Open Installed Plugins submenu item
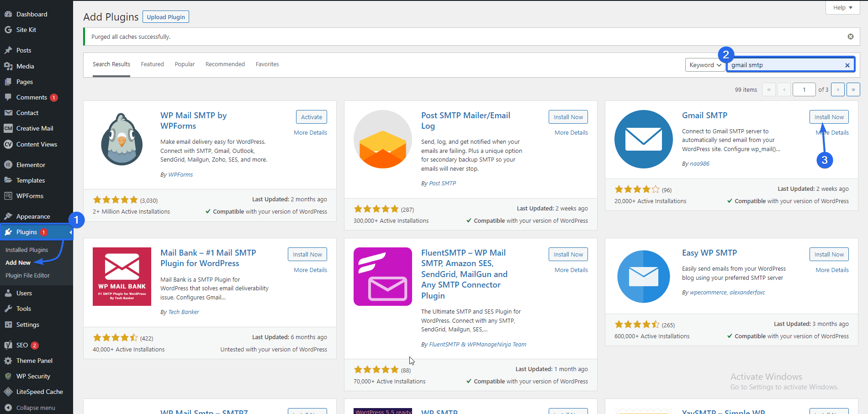Image resolution: width=868 pixels, height=414 pixels. pyautogui.click(x=26, y=250)
